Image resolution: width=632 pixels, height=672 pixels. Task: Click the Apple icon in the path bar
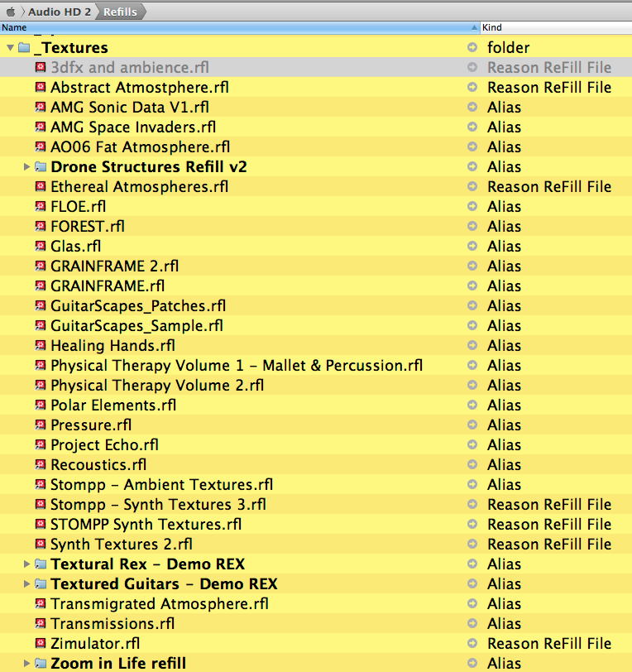11,12
